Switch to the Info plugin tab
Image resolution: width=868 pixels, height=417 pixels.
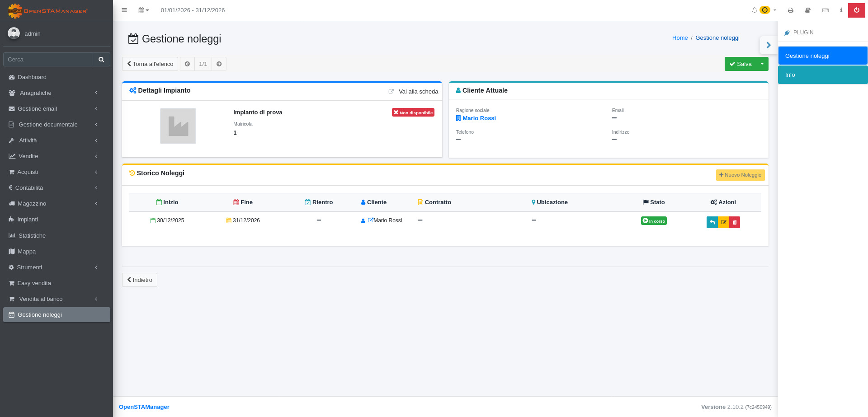pyautogui.click(x=822, y=75)
